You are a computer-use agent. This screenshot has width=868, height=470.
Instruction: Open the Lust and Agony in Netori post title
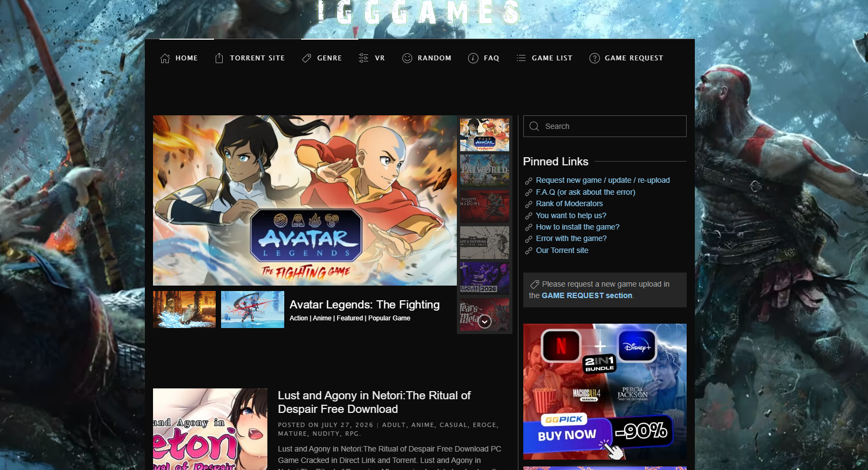click(374, 402)
